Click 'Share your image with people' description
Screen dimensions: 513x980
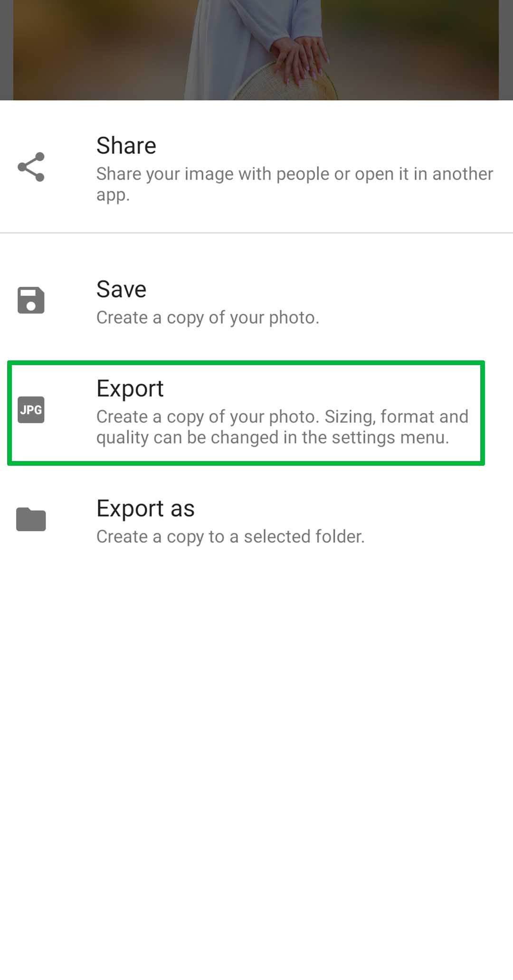[294, 184]
